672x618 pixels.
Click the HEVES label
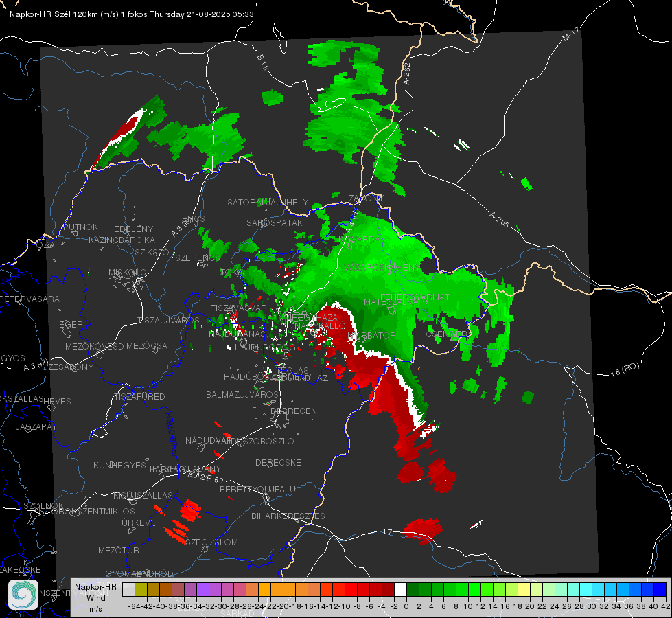[58, 402]
